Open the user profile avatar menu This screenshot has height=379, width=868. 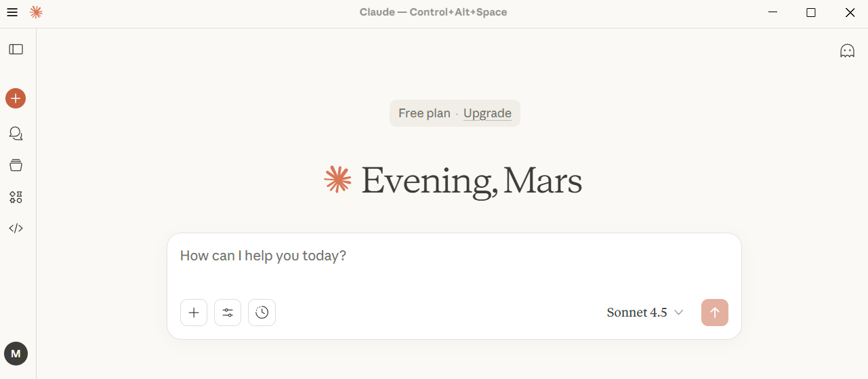tap(16, 353)
